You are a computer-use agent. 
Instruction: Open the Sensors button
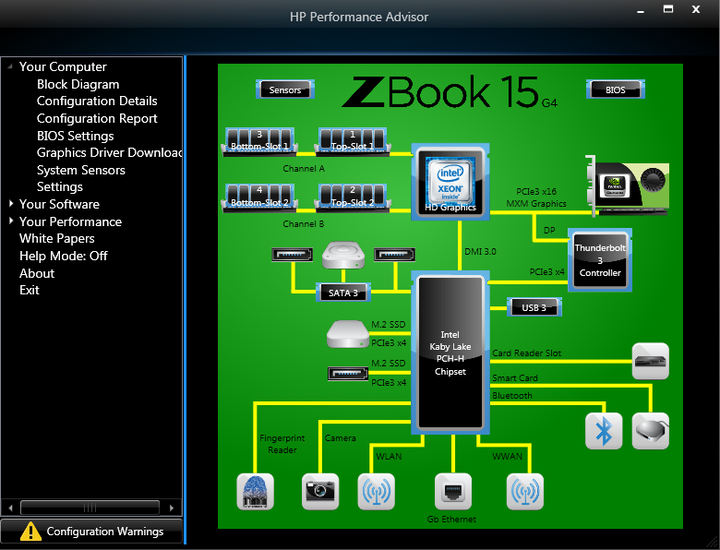tap(285, 90)
